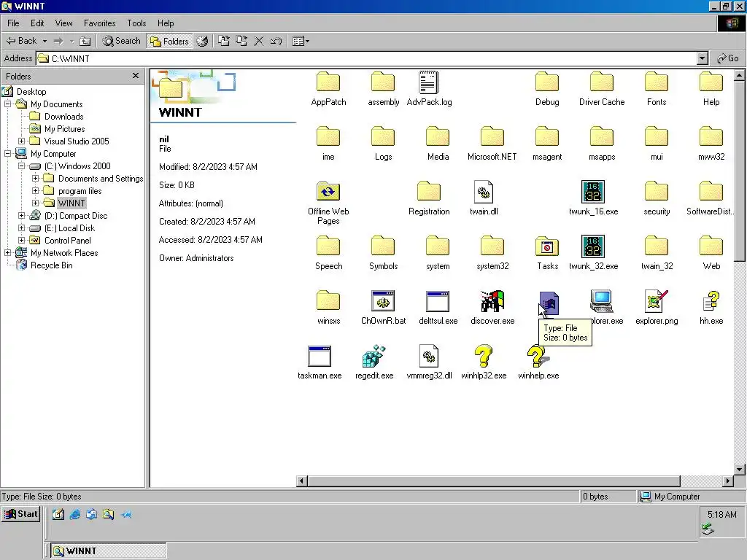Screen dimensions: 747x560
Task: Open the Favorites menu
Action: click(99, 23)
